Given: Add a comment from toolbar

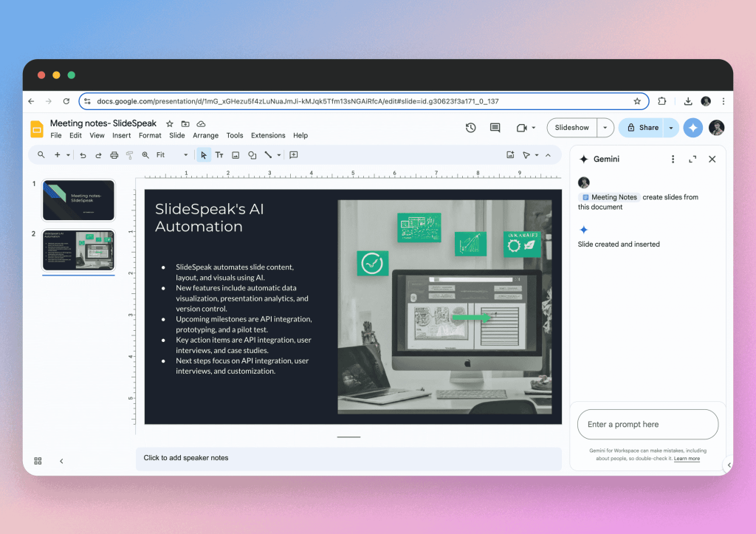Looking at the screenshot, I should (294, 155).
